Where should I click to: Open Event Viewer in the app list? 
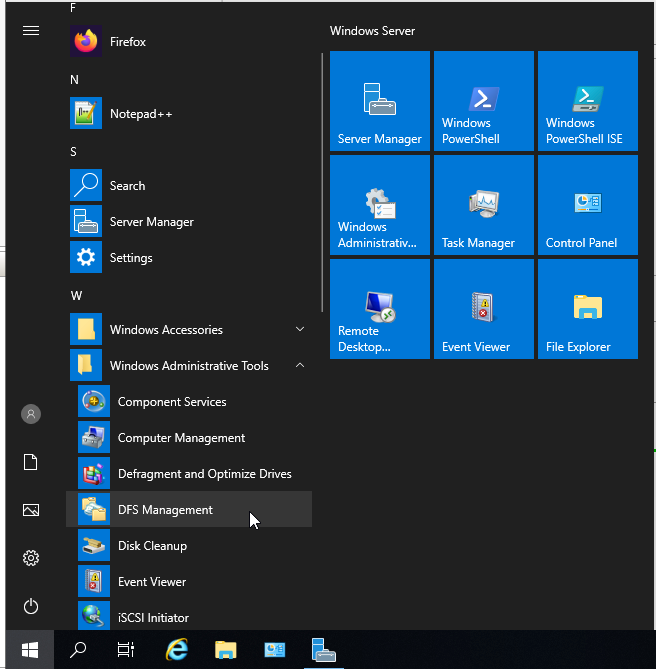click(x=189, y=582)
